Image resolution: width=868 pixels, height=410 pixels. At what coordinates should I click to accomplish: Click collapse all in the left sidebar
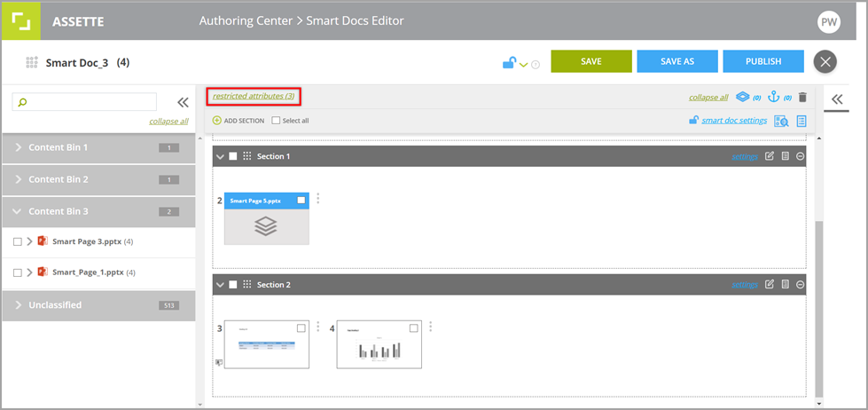click(168, 122)
